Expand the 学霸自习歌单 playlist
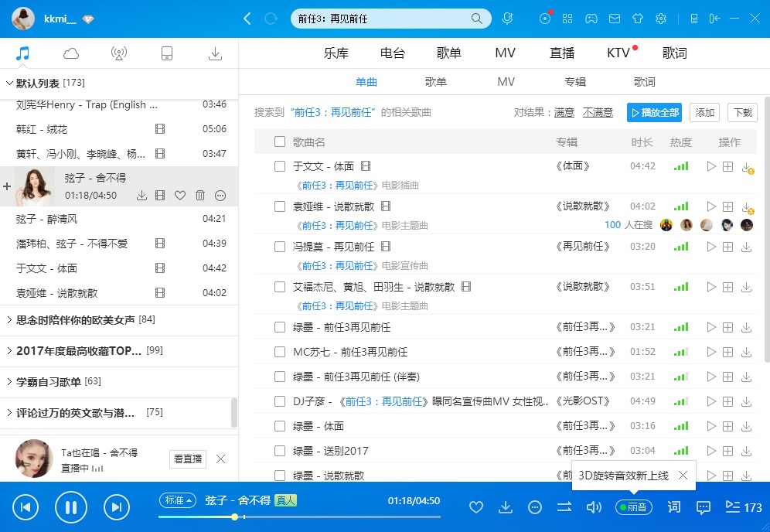This screenshot has width=770, height=532. tap(50, 380)
